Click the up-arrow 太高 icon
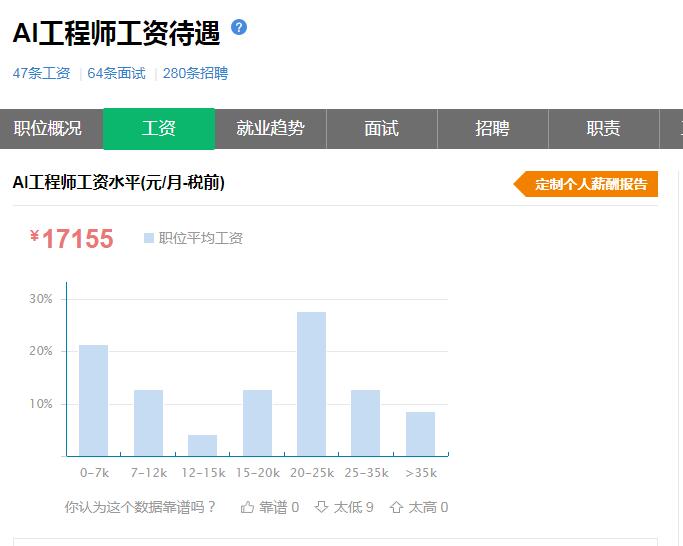 coord(396,507)
